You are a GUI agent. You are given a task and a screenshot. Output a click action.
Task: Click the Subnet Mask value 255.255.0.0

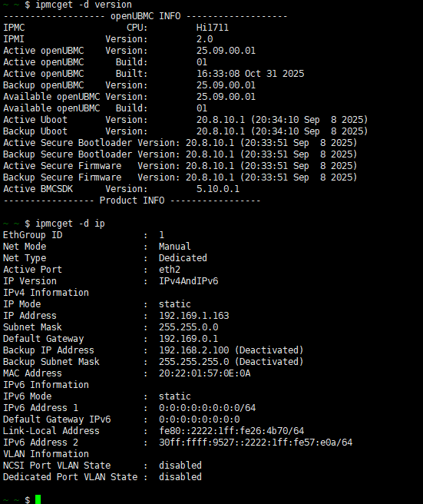[x=189, y=327]
